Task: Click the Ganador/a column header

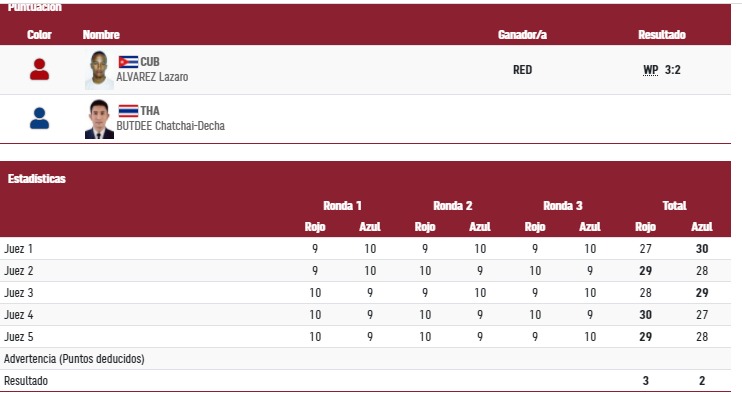Action: pos(522,35)
